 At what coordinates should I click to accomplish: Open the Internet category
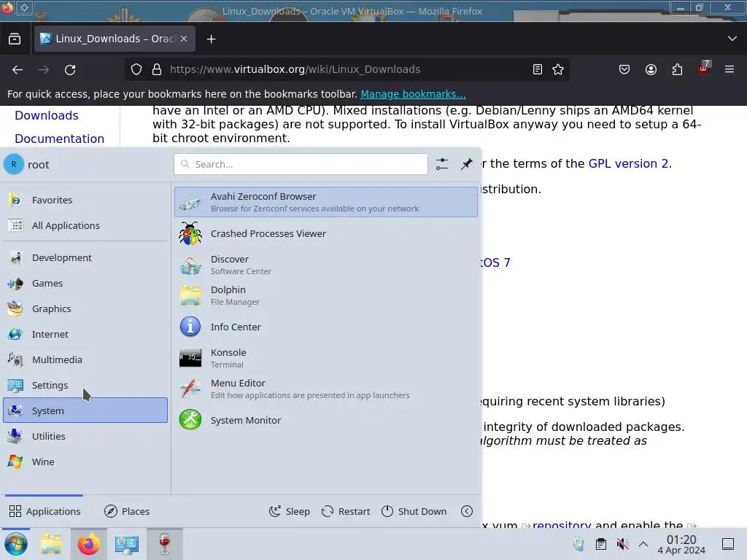(85, 334)
